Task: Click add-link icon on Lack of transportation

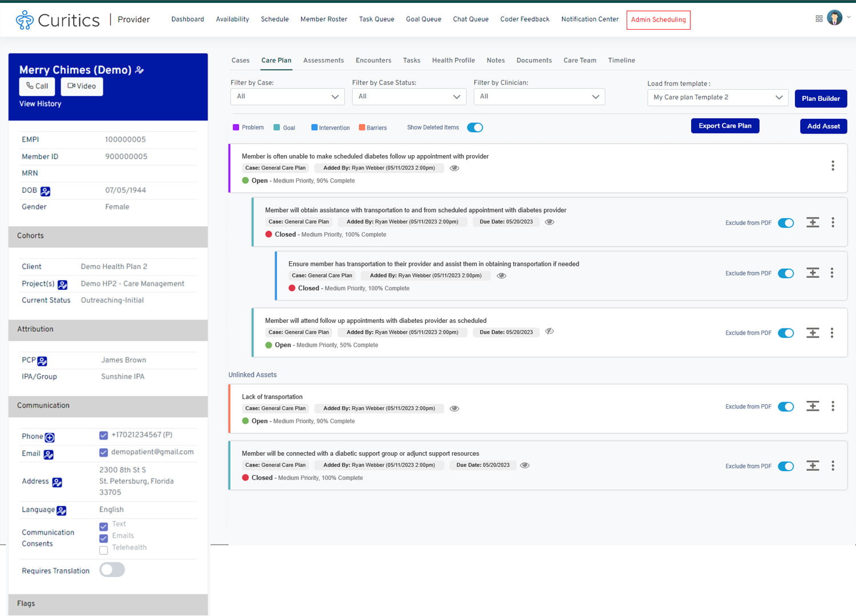Action: coord(813,406)
